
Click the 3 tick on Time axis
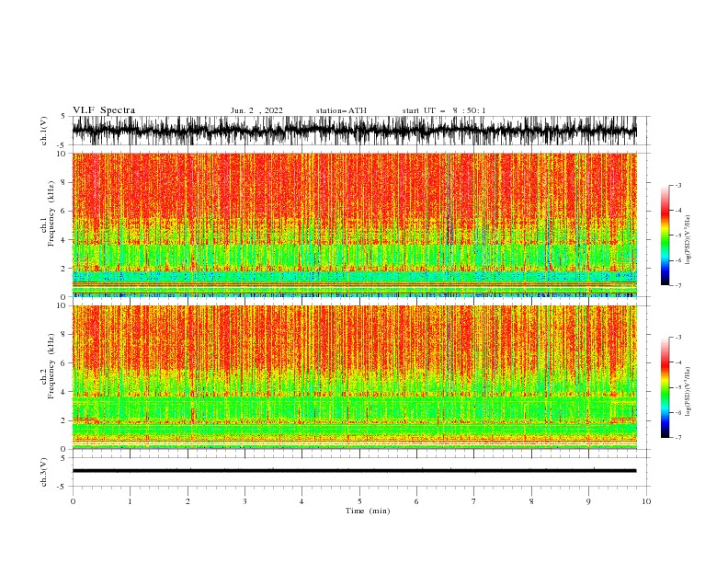pos(245,501)
